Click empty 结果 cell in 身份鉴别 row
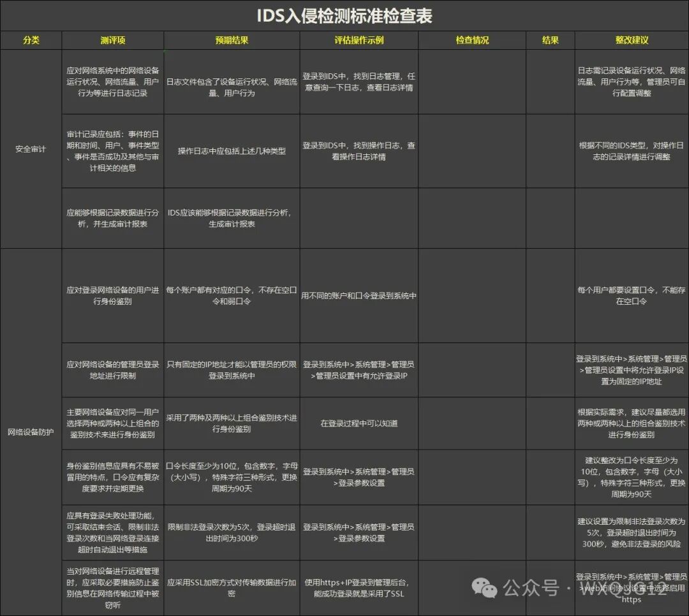689x616 pixels. [550, 296]
